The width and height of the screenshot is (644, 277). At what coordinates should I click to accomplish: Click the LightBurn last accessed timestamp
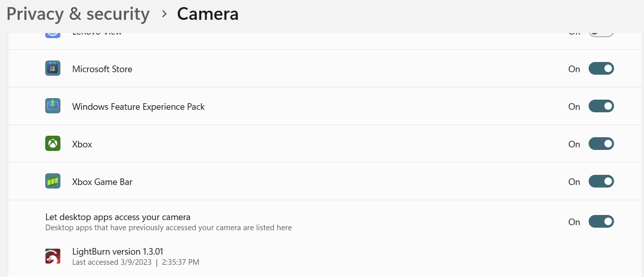point(136,262)
